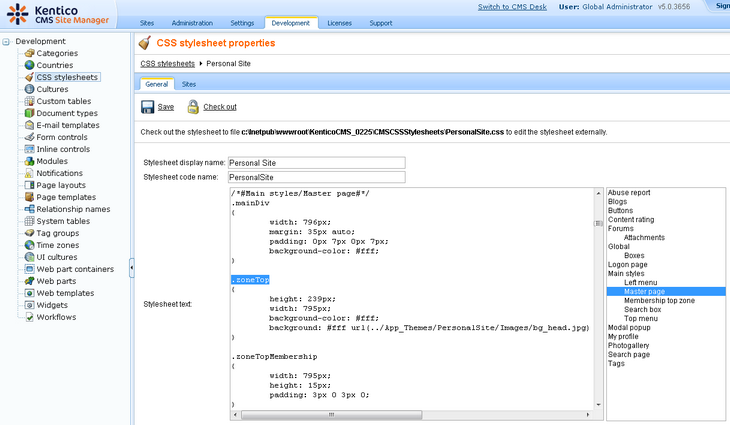Image resolution: width=730 pixels, height=425 pixels.
Task: Click the CSS stylesheets brush icon
Action: pos(29,77)
